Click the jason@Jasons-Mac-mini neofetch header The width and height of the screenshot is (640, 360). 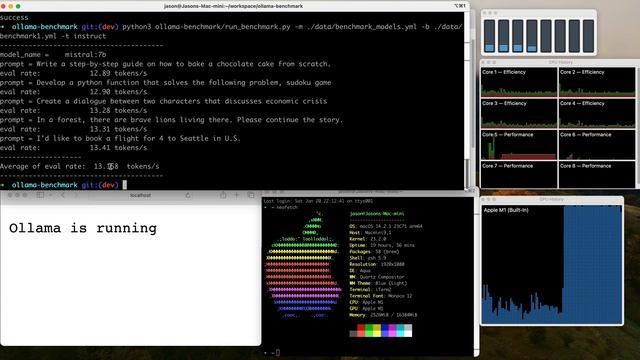click(377, 213)
